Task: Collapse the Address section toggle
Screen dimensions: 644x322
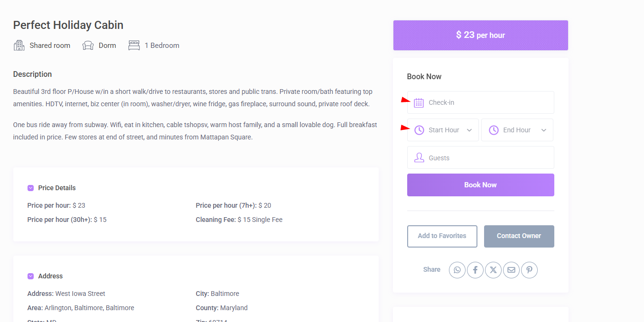Action: coord(31,276)
